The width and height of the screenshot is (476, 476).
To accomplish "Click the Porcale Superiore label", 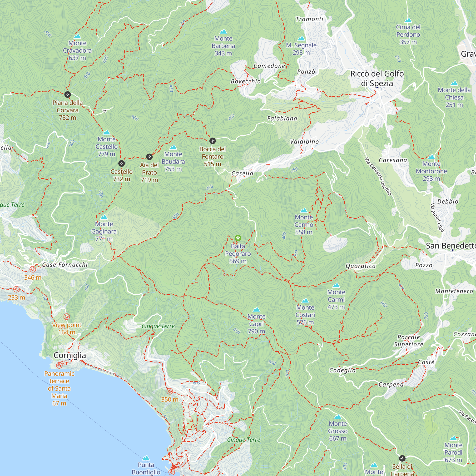I will click(408, 341).
